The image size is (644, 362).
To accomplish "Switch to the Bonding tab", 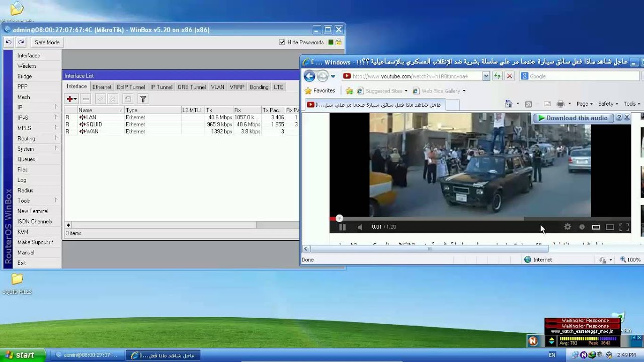I will (259, 87).
